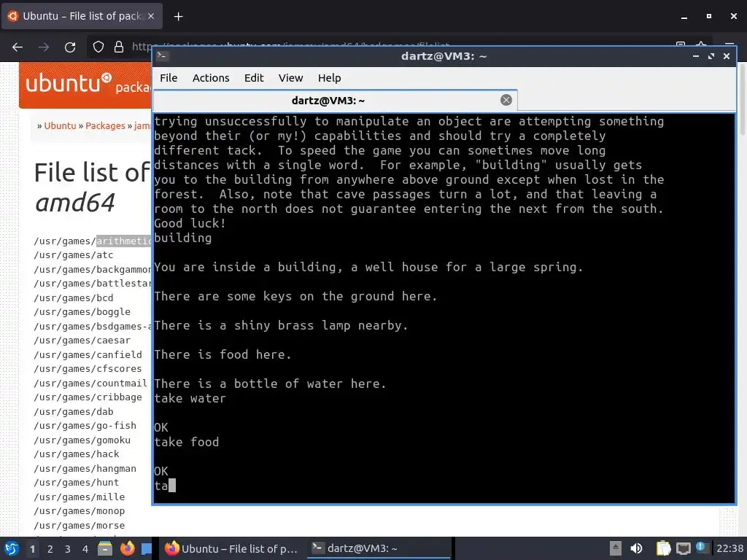747x560 pixels.
Task: Click /usr/games/bcd in the file list
Action: coord(74,298)
